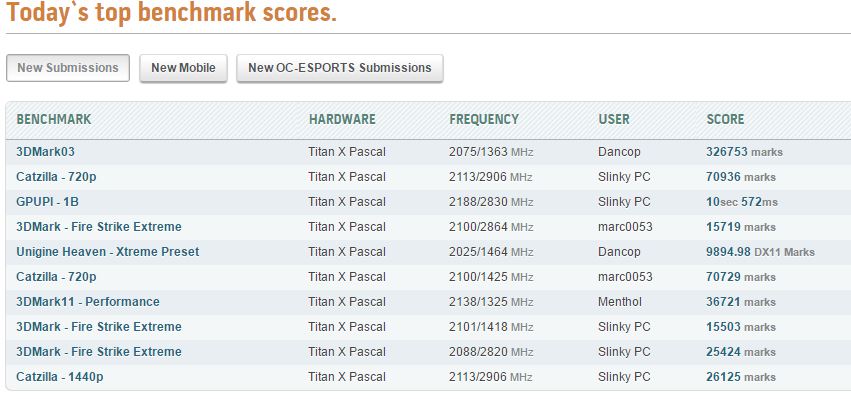This screenshot has width=851, height=399.
Task: Click user Dancop in Unigine Heaven row
Action: [x=619, y=252]
